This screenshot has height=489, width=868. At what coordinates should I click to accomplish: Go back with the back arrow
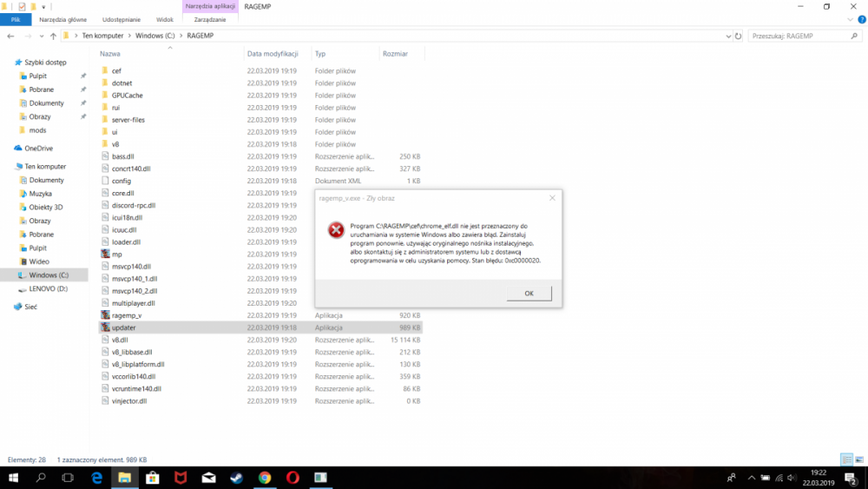click(x=10, y=36)
